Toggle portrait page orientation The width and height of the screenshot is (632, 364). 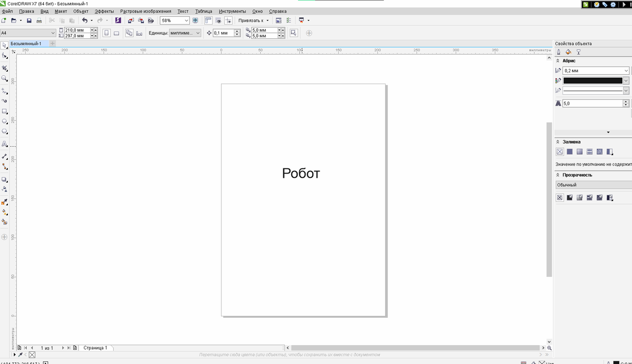(107, 32)
